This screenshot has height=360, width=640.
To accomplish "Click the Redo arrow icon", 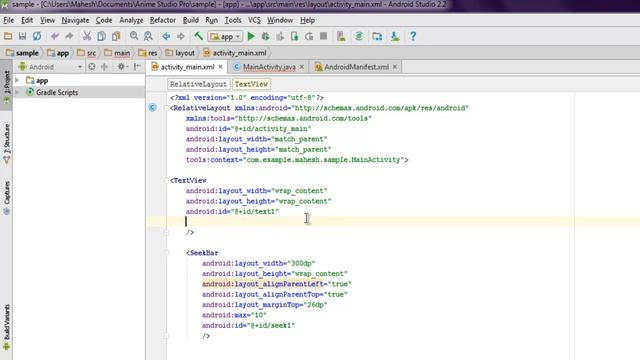I will point(69,36).
